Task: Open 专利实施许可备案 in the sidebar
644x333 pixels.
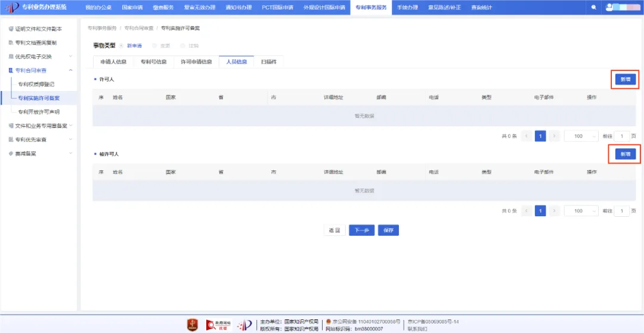Action: pos(39,98)
